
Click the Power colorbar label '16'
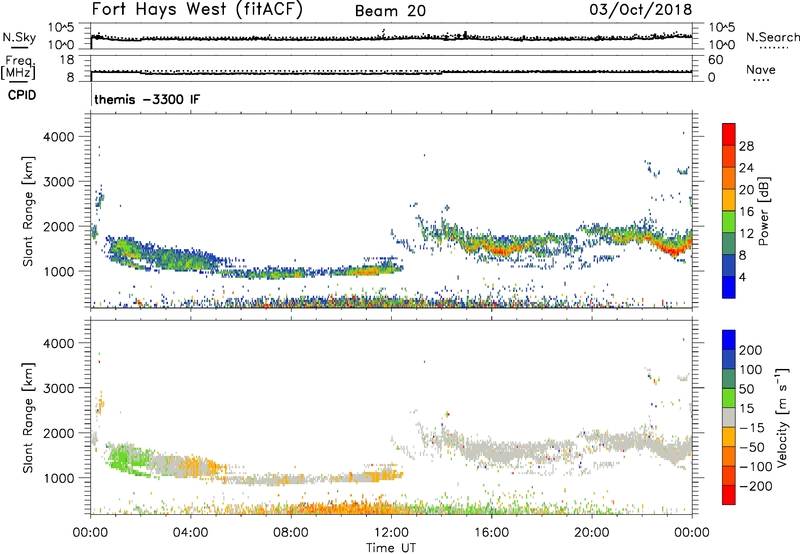click(x=746, y=212)
